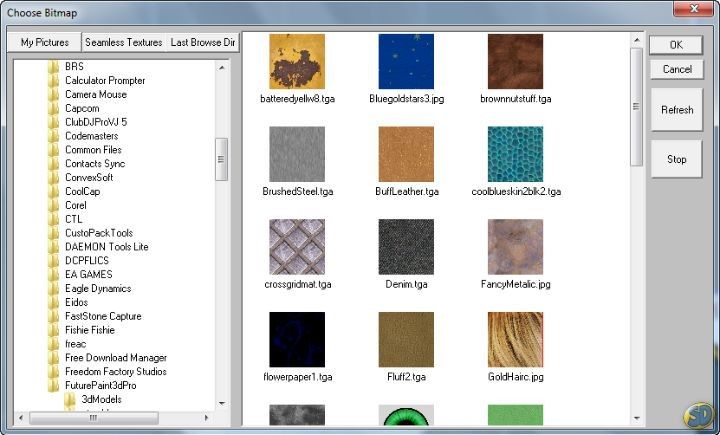The width and height of the screenshot is (720, 435).
Task: Select the Contacts Sync folder name
Action: pyautogui.click(x=95, y=164)
